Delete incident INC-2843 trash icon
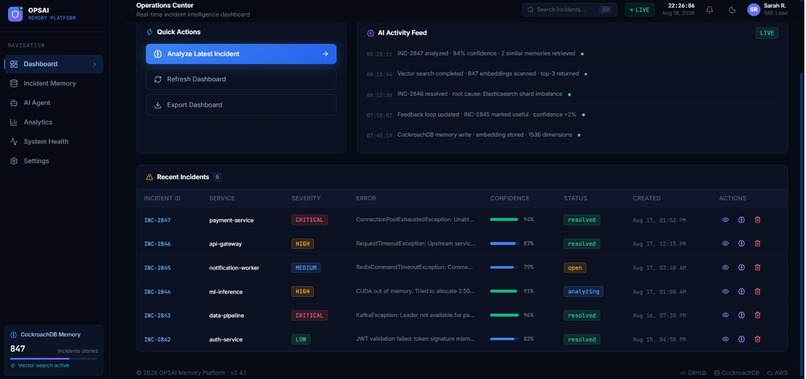 (757, 315)
